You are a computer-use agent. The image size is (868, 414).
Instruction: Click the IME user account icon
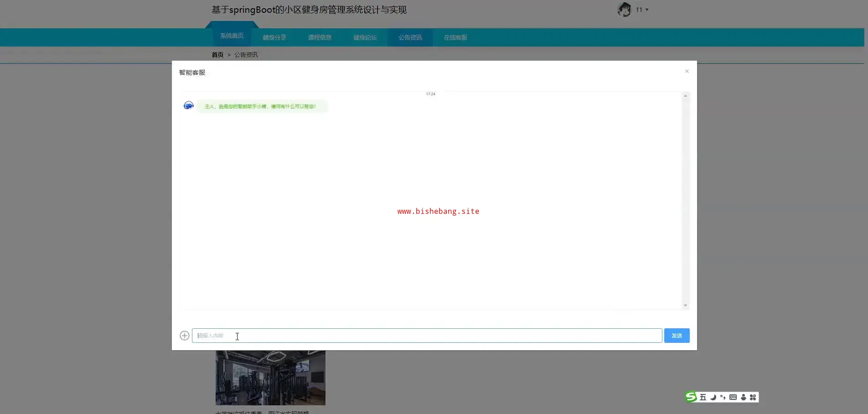point(743,397)
